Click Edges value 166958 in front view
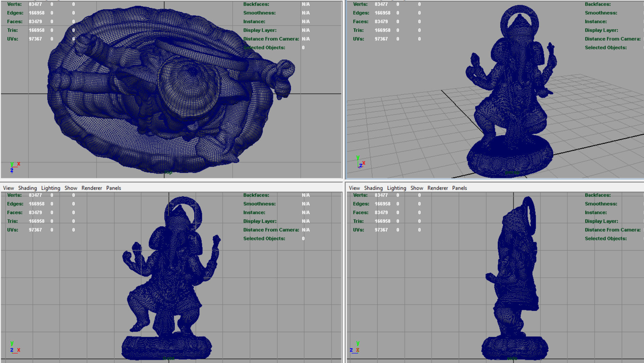644x363 pixels. (x=37, y=204)
